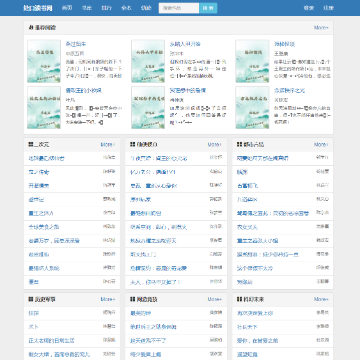This screenshot has width=360, height=360.
Task: Open the 登录 link at top right
Action: pyautogui.click(x=309, y=8)
